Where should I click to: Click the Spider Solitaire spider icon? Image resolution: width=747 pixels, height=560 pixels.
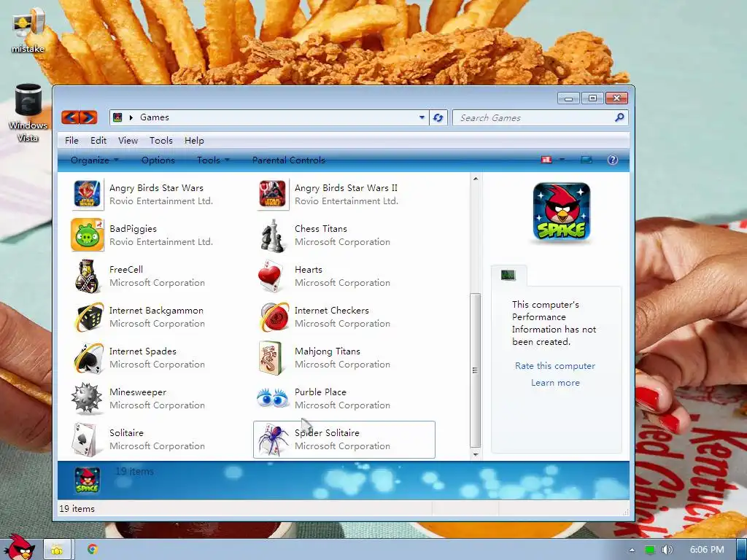(x=273, y=440)
